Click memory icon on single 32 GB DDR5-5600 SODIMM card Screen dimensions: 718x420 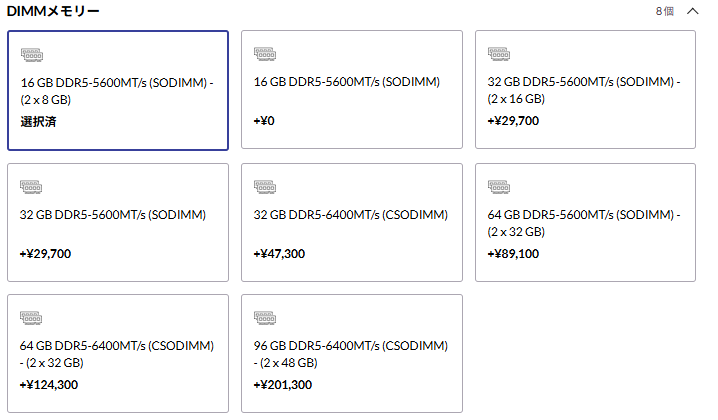[x=32, y=187]
